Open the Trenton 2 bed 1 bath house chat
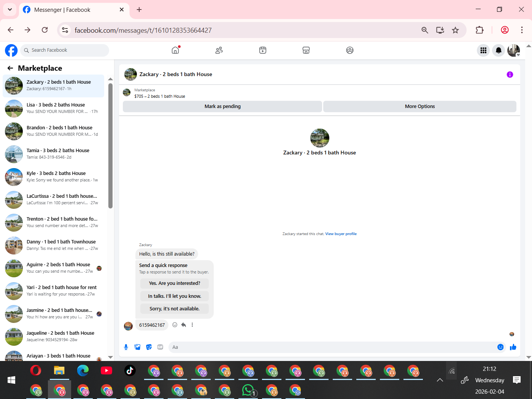 click(x=54, y=223)
